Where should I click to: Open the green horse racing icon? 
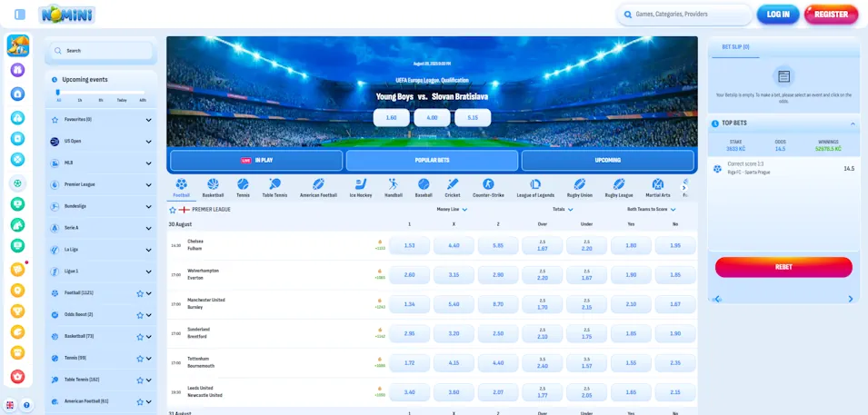coord(17,224)
